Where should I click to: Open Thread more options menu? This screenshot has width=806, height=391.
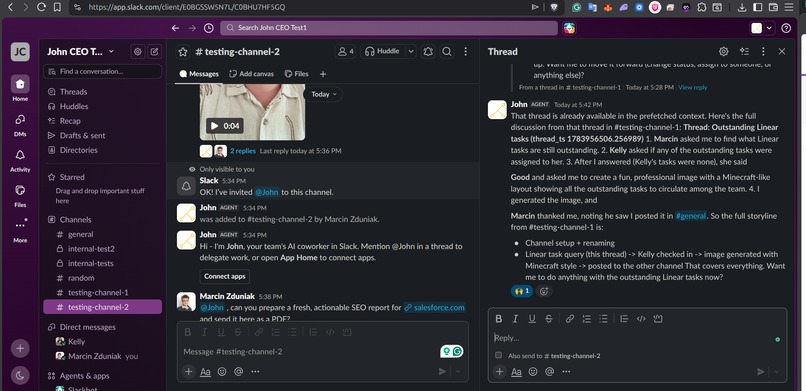pyautogui.click(x=763, y=51)
